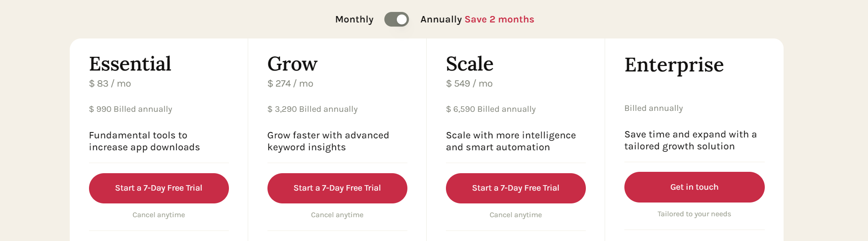Start the 7-day free trial for Scale
This screenshot has width=868, height=241.
click(x=516, y=188)
